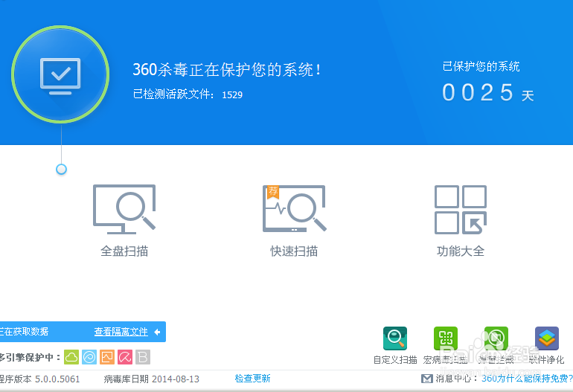Click the version number 5.0.0.5061
The image size is (573, 392).
coord(57,379)
